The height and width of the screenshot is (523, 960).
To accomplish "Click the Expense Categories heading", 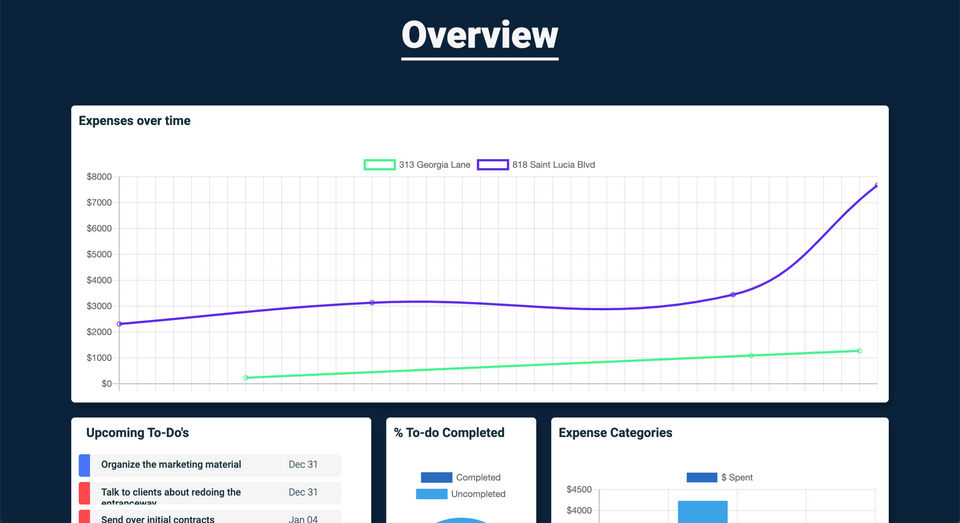I will [x=615, y=432].
